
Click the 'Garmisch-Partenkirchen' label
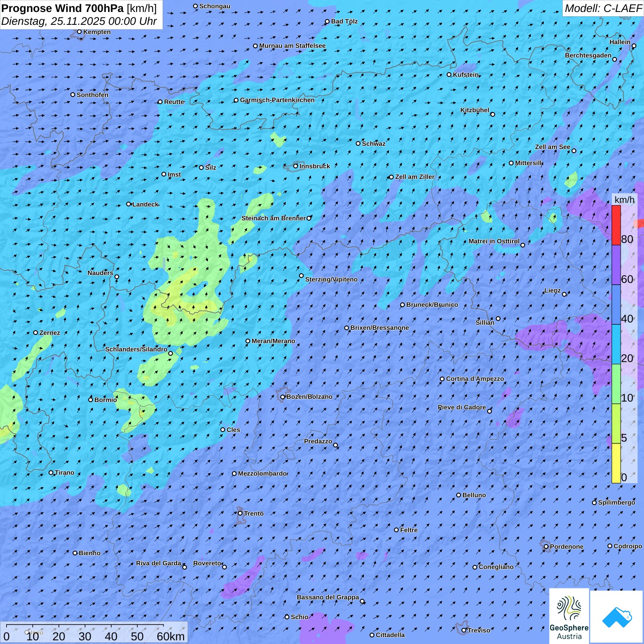click(x=277, y=100)
